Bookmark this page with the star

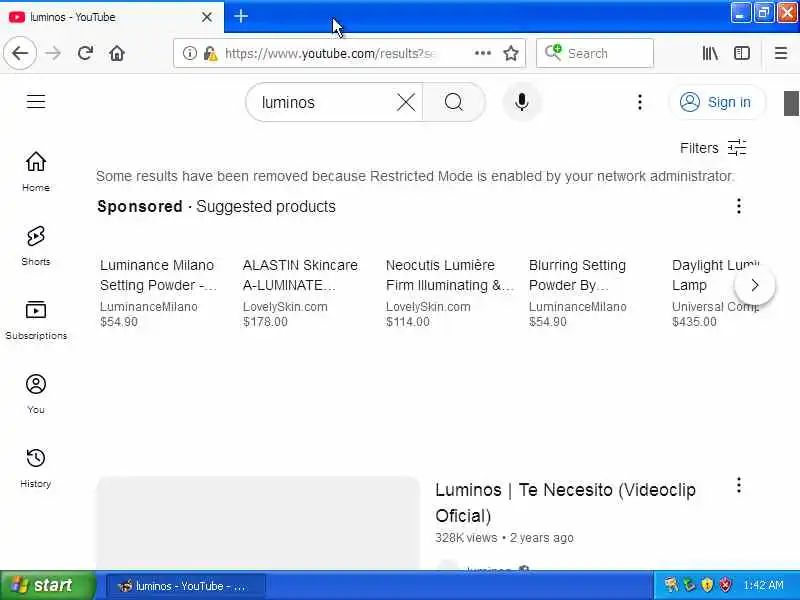tap(511, 53)
